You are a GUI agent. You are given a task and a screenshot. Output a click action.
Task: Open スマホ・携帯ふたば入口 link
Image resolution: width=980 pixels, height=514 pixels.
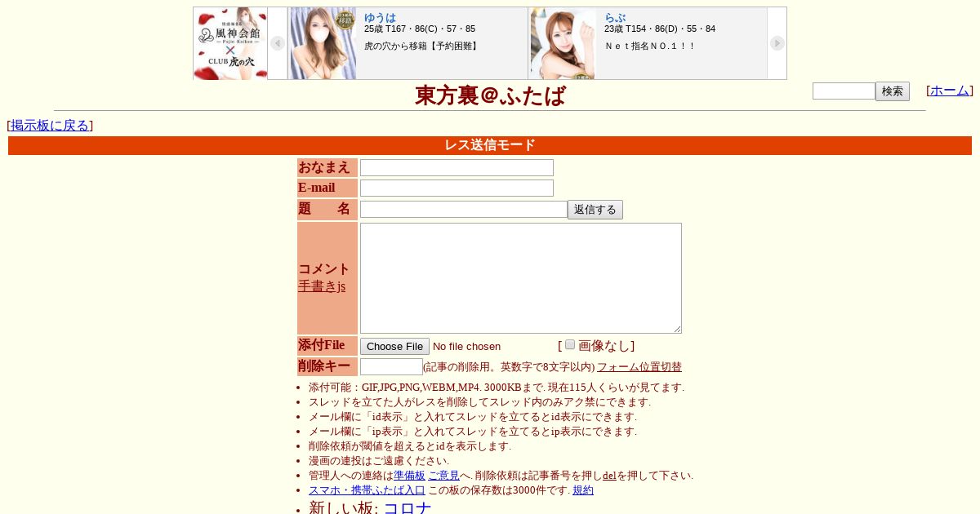point(367,490)
